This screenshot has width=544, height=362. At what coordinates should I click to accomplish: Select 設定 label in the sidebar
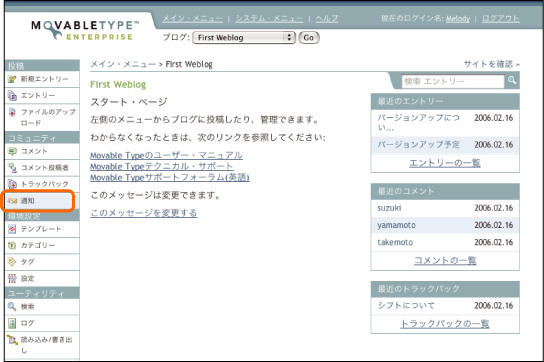pyautogui.click(x=27, y=278)
